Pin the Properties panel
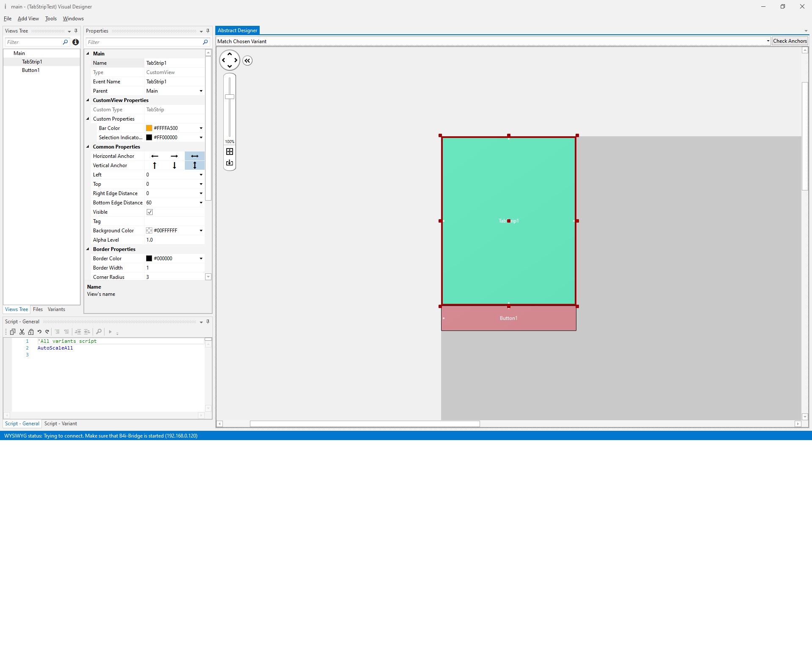The height and width of the screenshot is (650, 812). [208, 31]
